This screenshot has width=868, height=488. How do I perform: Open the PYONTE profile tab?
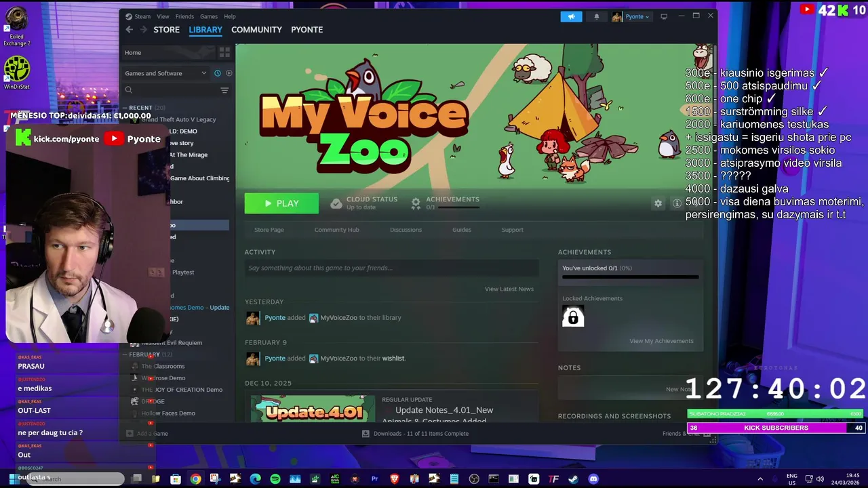pyautogui.click(x=307, y=30)
